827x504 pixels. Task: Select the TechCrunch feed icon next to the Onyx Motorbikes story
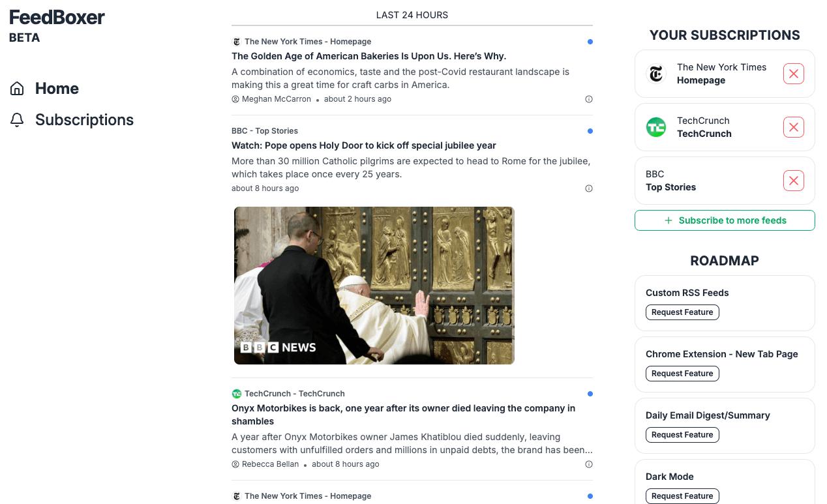coord(236,393)
